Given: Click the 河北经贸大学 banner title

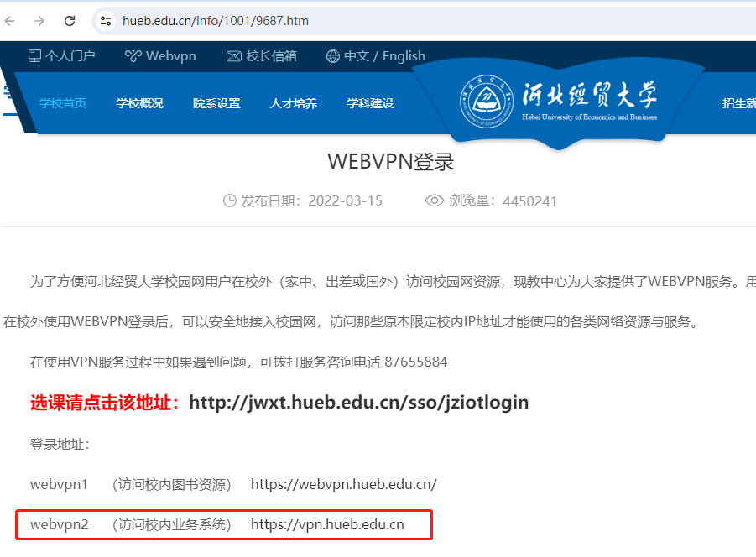Looking at the screenshot, I should (x=589, y=95).
